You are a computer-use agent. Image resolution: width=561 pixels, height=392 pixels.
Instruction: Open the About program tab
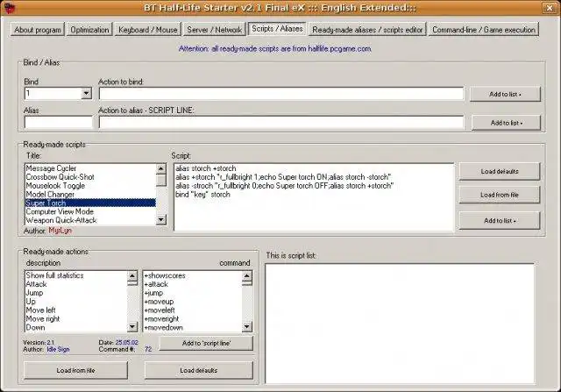pos(38,30)
